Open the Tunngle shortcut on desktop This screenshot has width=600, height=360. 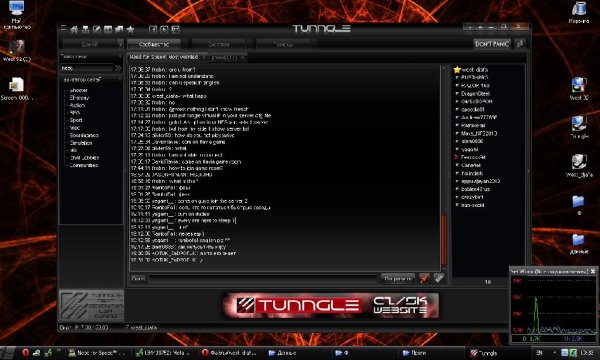click(x=579, y=128)
